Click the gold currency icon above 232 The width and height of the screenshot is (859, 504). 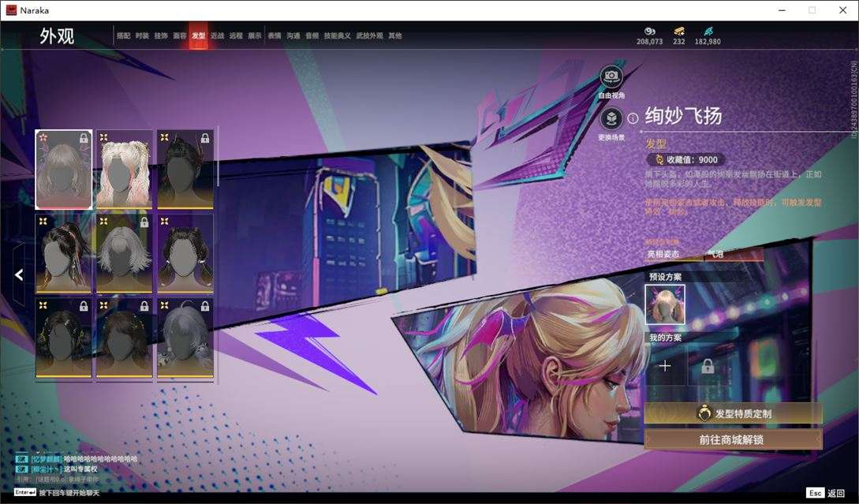tap(679, 32)
